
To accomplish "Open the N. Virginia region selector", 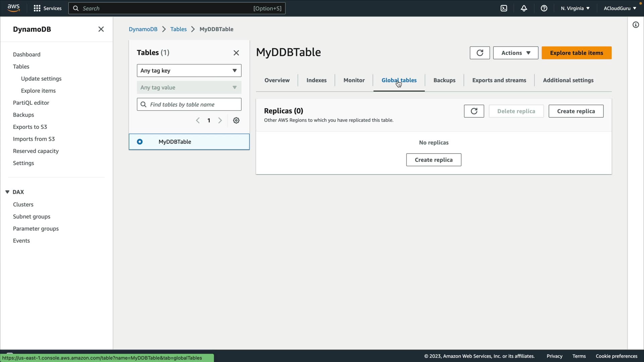I will click(575, 8).
